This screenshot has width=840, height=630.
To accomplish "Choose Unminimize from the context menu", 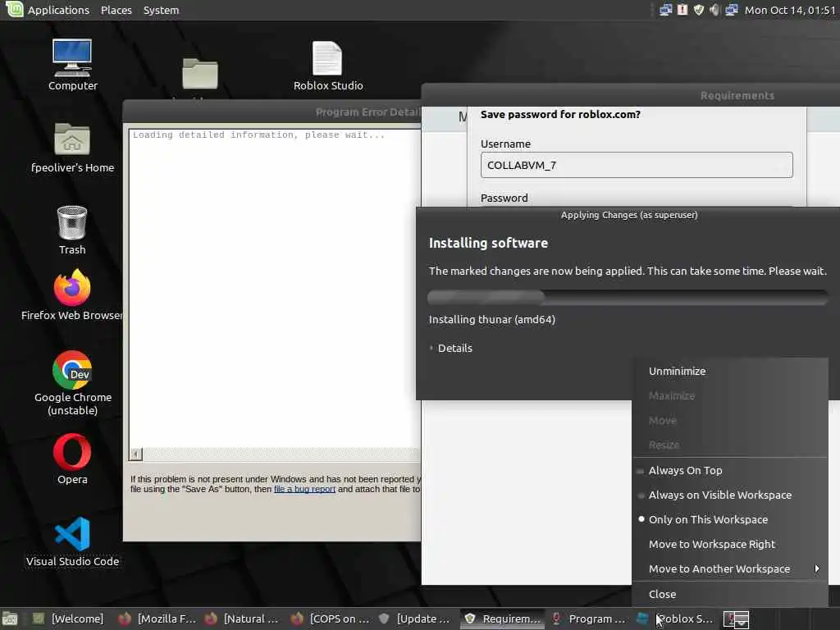I will (x=730, y=371).
